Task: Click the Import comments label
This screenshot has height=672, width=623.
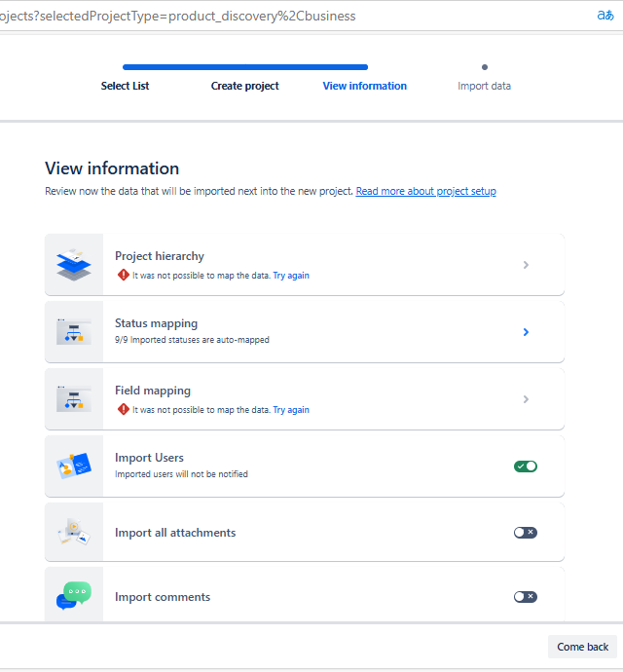Action: click(x=163, y=597)
